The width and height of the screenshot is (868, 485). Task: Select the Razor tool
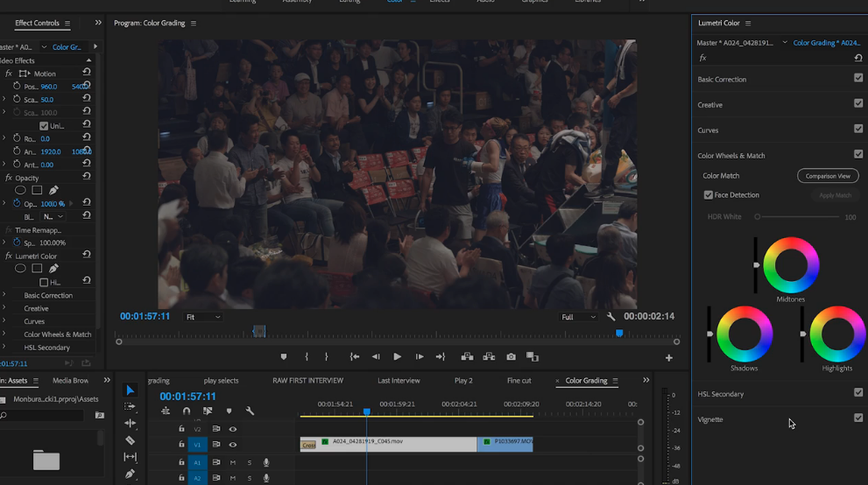pos(131,440)
